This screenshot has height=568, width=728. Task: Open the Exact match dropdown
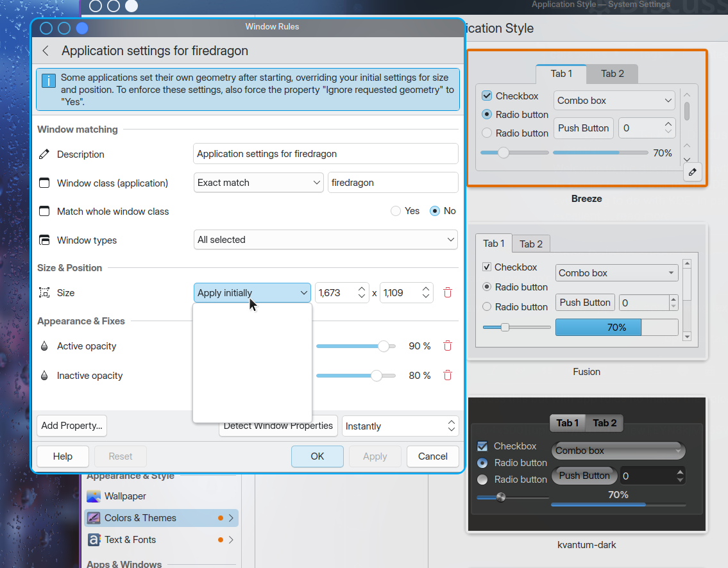point(258,183)
